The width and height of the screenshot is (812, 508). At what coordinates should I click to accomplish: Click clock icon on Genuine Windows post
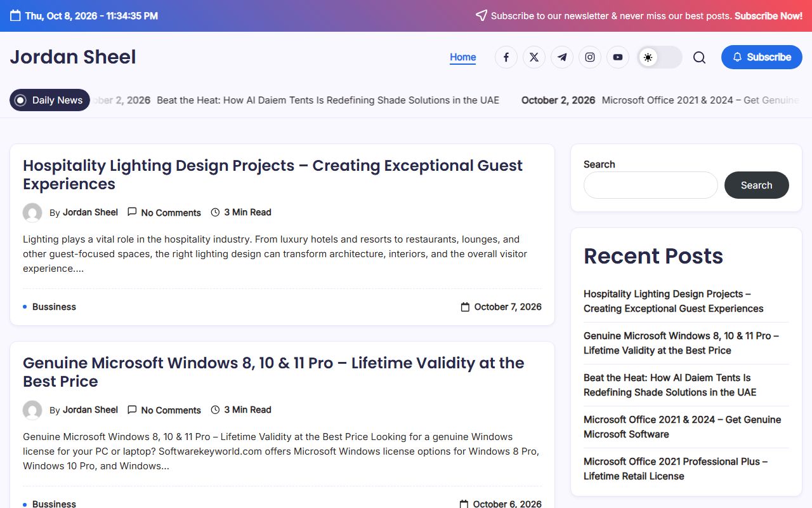[215, 410]
